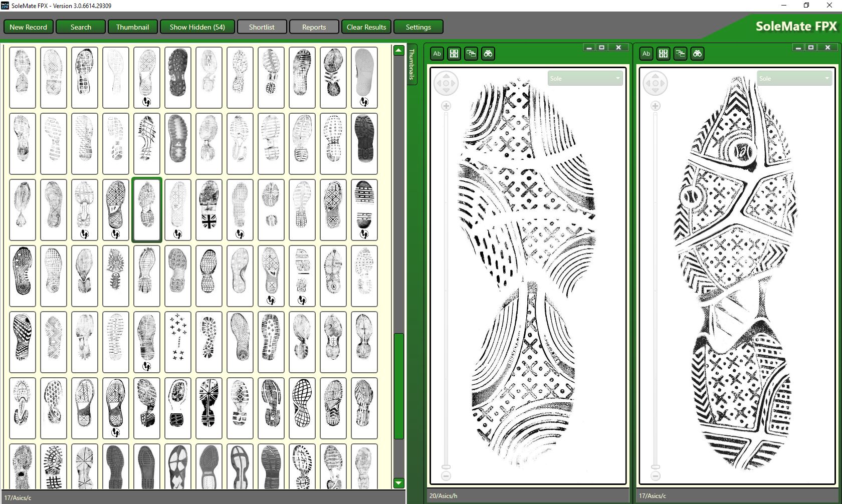Switch to the Shortlist view
The width and height of the screenshot is (842, 504).
262,27
